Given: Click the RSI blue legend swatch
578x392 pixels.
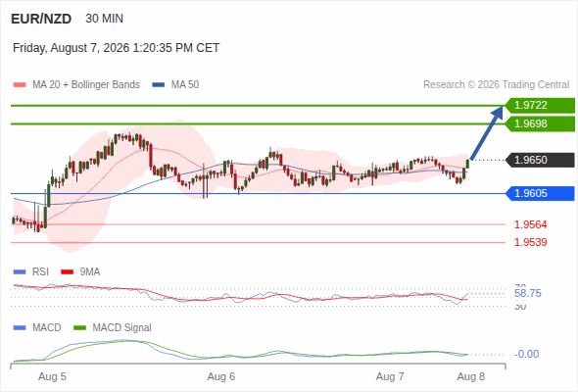Looking at the screenshot, I should [x=20, y=272].
